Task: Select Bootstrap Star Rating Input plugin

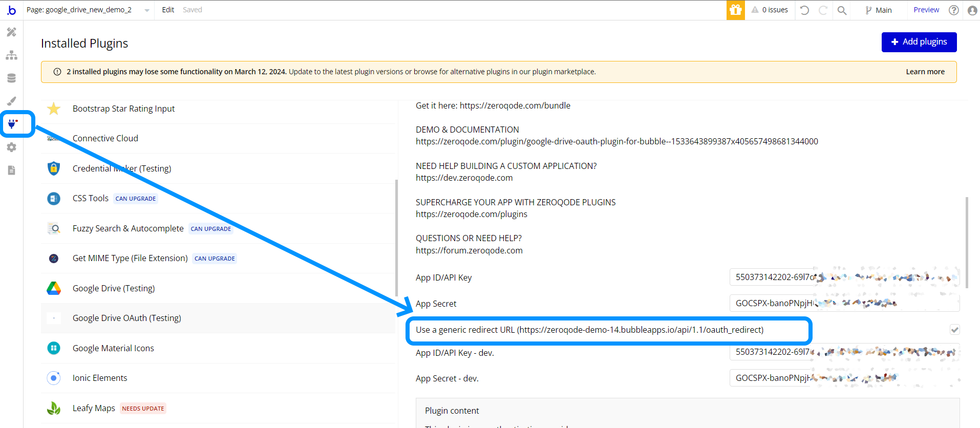Action: [x=218, y=109]
